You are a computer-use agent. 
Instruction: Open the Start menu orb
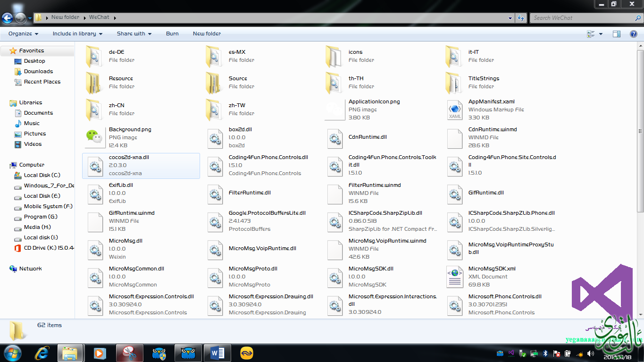pyautogui.click(x=12, y=353)
